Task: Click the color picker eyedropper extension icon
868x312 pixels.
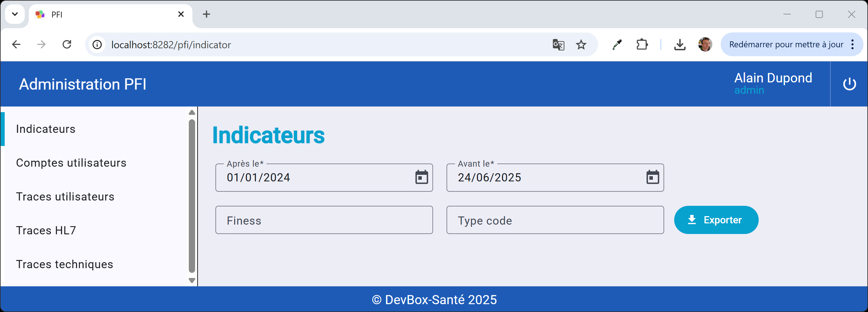Action: (x=617, y=44)
